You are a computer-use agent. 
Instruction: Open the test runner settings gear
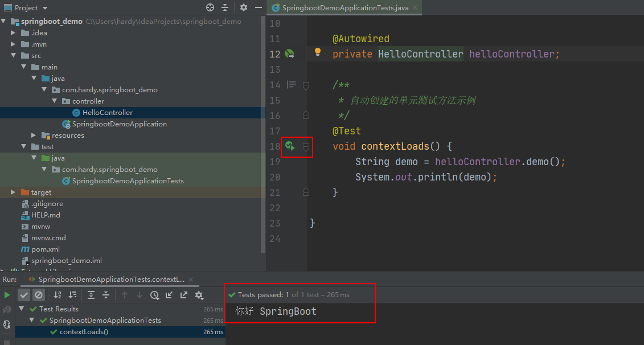pos(199,295)
